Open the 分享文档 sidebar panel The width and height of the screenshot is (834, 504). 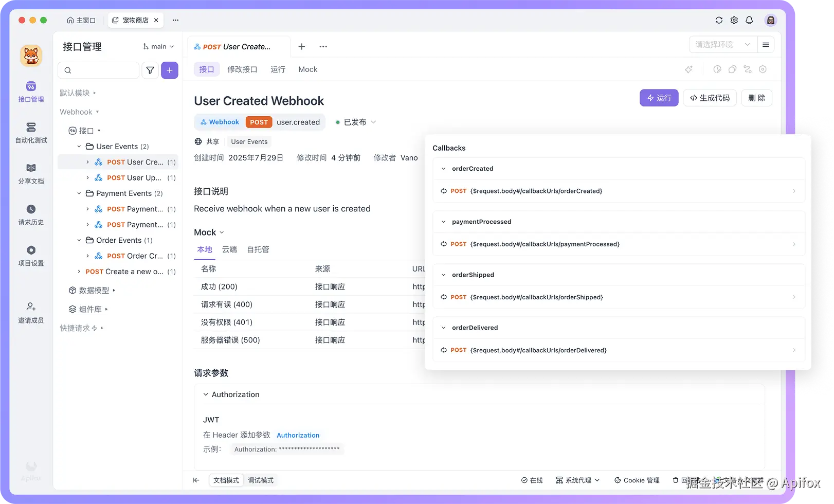pyautogui.click(x=31, y=173)
